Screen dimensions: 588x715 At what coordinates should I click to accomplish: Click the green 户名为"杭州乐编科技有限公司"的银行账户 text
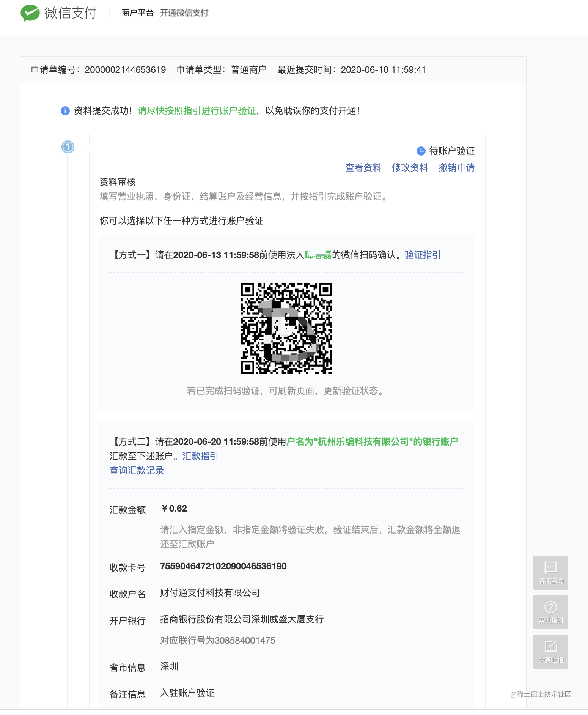[x=372, y=442]
